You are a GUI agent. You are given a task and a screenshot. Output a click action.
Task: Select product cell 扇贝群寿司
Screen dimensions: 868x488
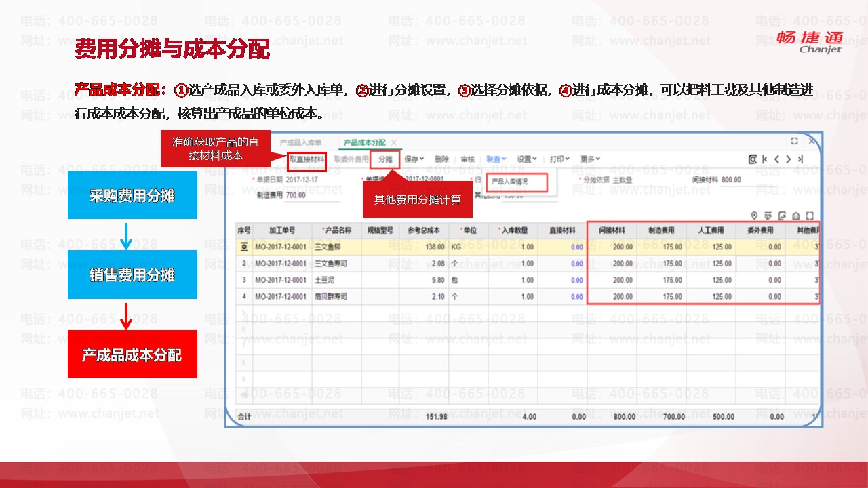click(x=336, y=296)
